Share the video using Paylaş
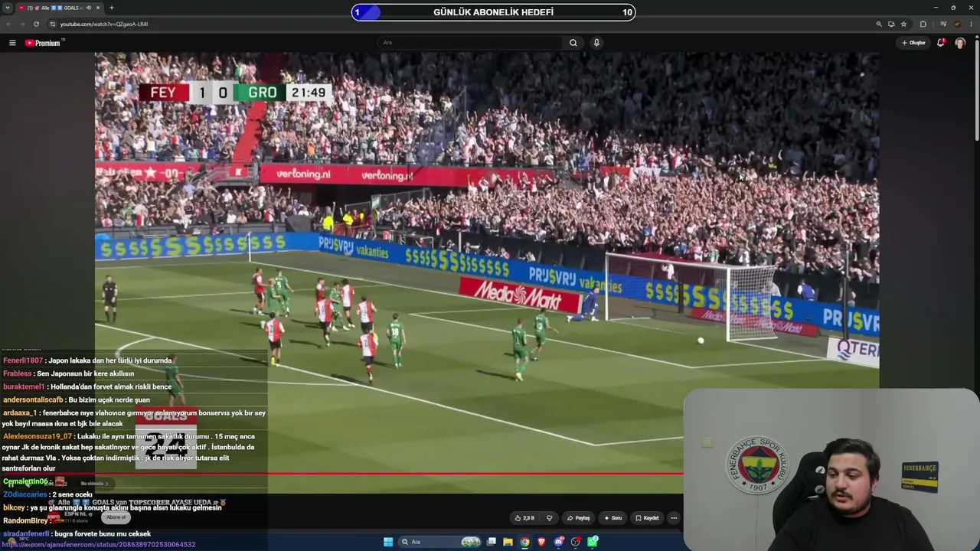The height and width of the screenshot is (551, 980). pos(579,518)
